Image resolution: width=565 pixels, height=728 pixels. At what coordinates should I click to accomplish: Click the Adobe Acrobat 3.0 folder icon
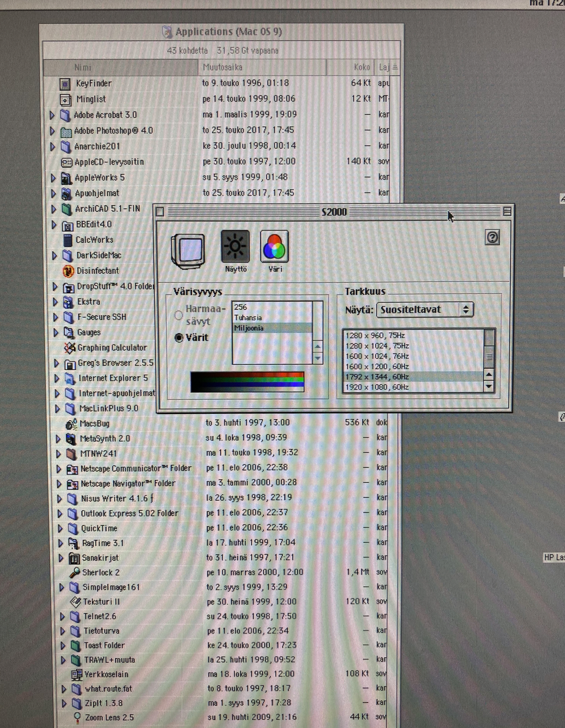[65, 115]
